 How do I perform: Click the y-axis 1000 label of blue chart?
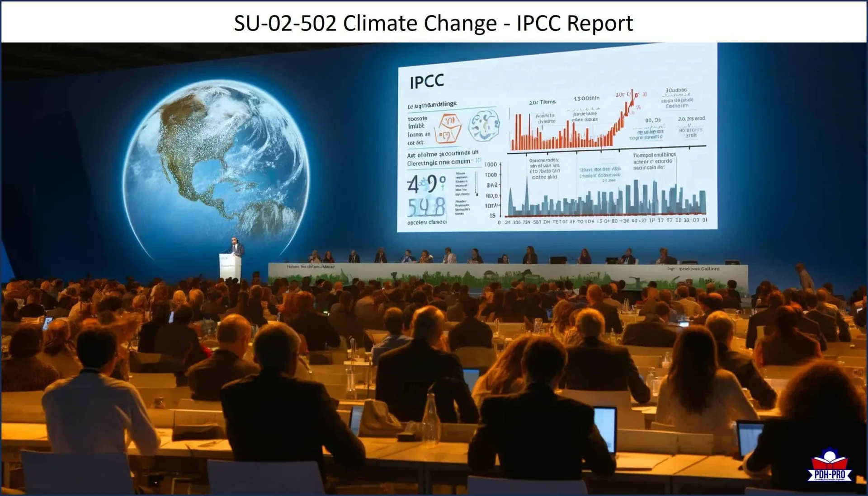(x=491, y=164)
